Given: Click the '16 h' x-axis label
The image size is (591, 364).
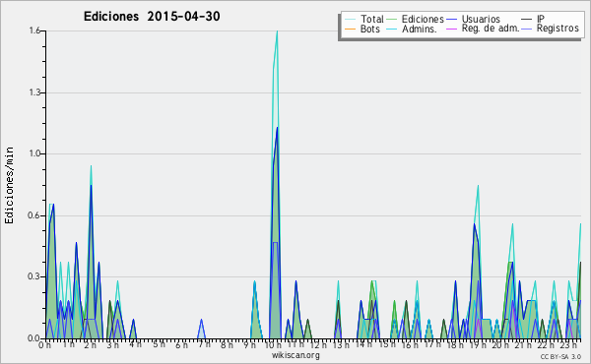Looking at the screenshot, I should (410, 345).
